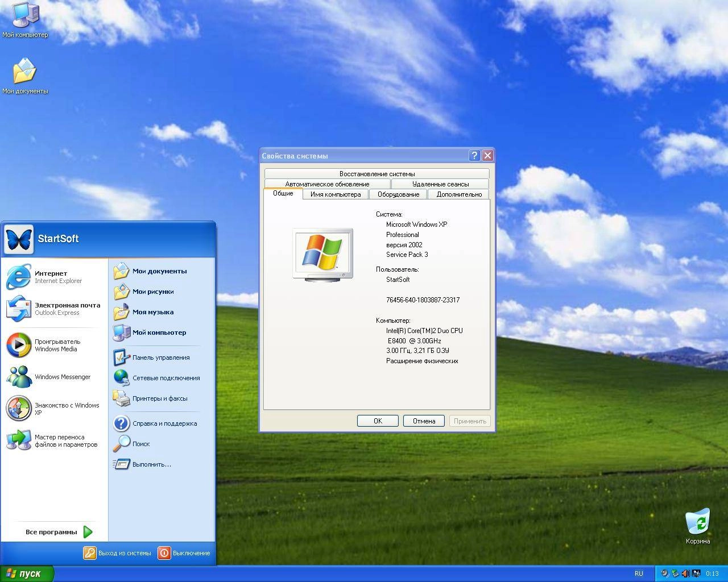Click the Service Pack 3 text
Image resolution: width=728 pixels, height=582 pixels.
point(407,255)
